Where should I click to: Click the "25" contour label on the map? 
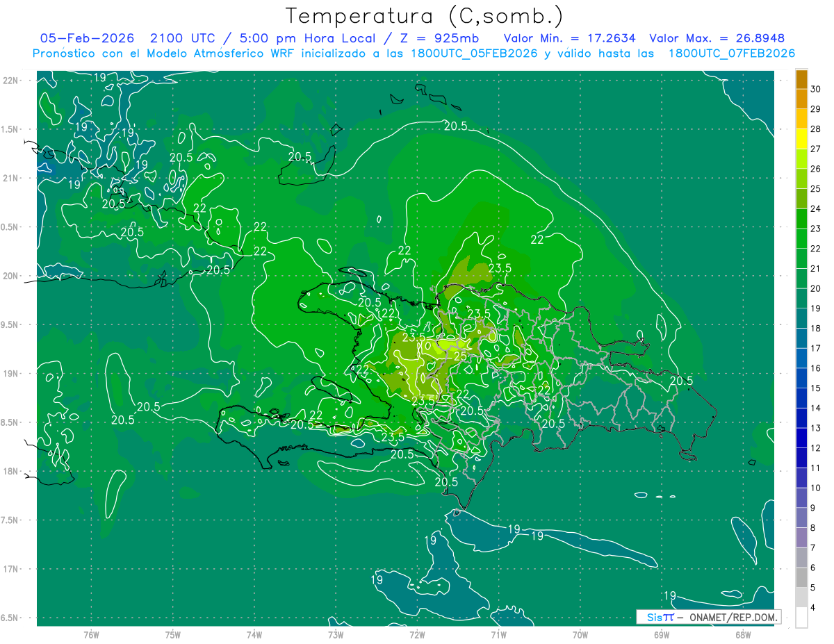[460, 356]
